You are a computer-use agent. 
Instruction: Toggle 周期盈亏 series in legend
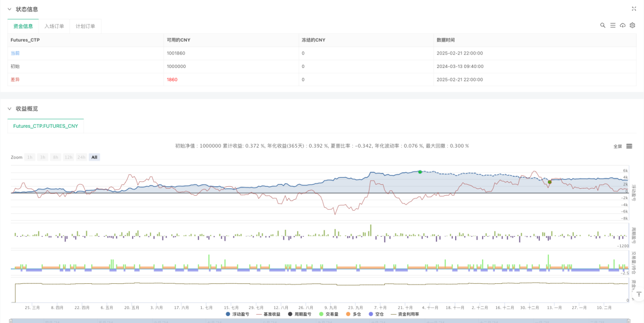click(x=300, y=314)
